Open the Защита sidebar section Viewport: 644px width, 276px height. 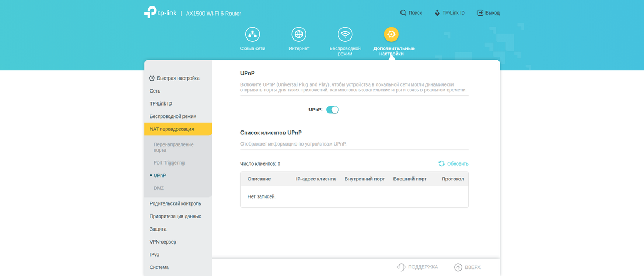[178, 229]
